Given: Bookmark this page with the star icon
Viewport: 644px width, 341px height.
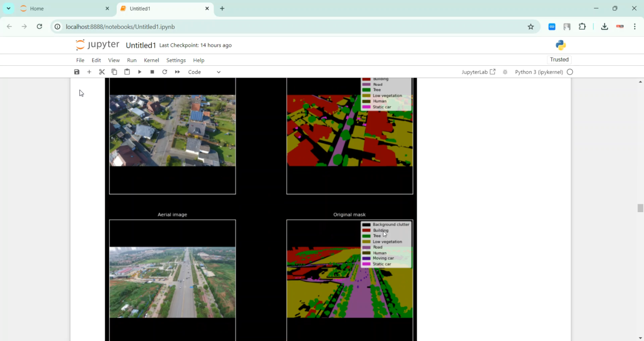Looking at the screenshot, I should pyautogui.click(x=531, y=27).
